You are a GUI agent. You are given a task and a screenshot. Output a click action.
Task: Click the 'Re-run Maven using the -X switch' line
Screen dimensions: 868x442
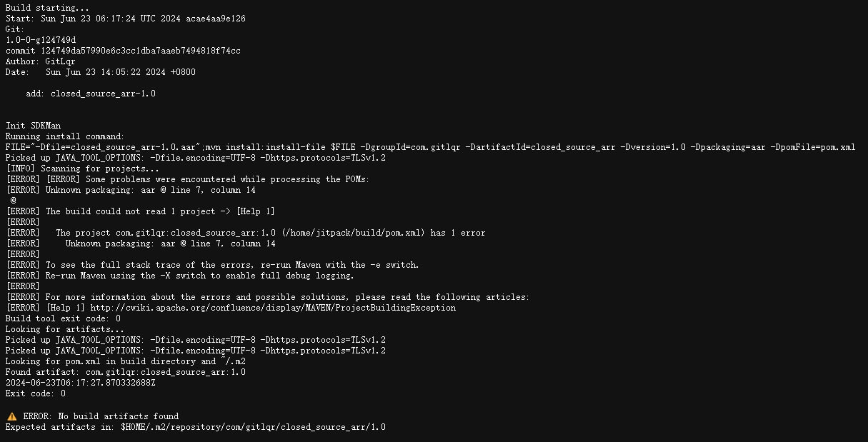coord(180,276)
